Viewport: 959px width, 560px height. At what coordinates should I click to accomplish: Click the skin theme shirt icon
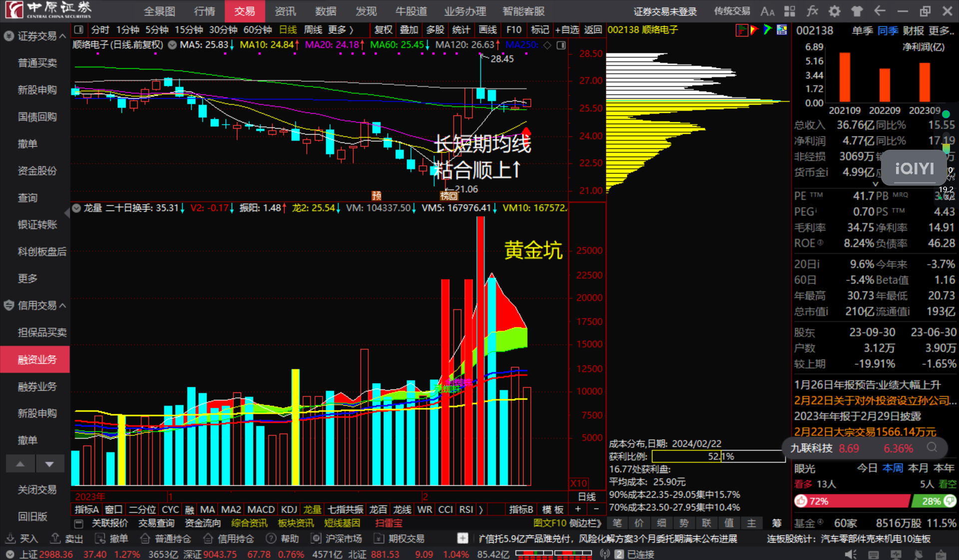(857, 11)
